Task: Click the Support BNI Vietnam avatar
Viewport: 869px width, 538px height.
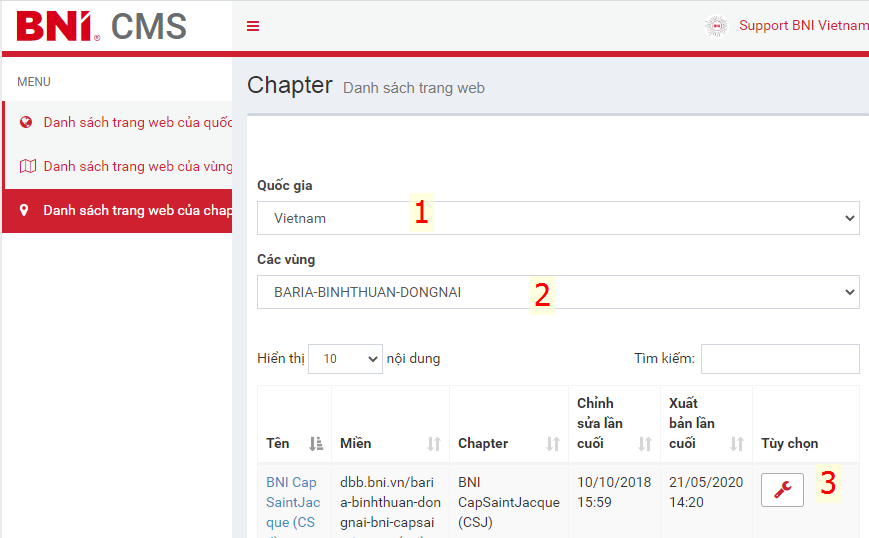Action: pyautogui.click(x=716, y=26)
